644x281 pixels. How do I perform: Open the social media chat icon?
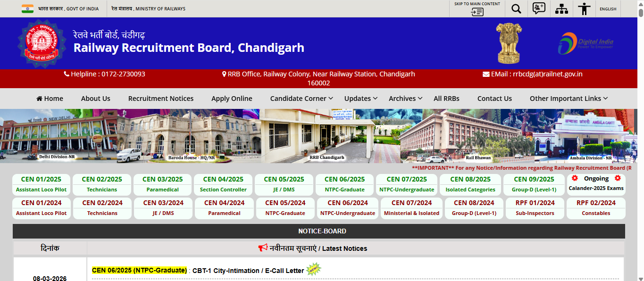539,9
